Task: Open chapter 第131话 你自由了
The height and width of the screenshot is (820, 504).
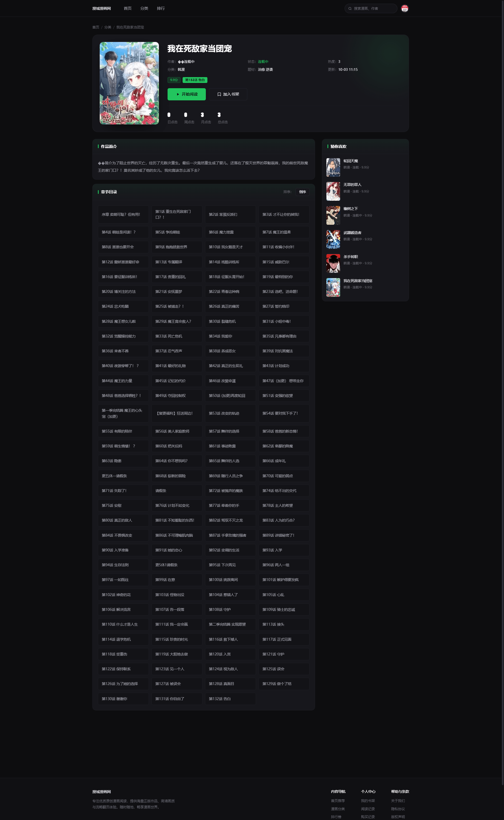Action: pyautogui.click(x=177, y=699)
